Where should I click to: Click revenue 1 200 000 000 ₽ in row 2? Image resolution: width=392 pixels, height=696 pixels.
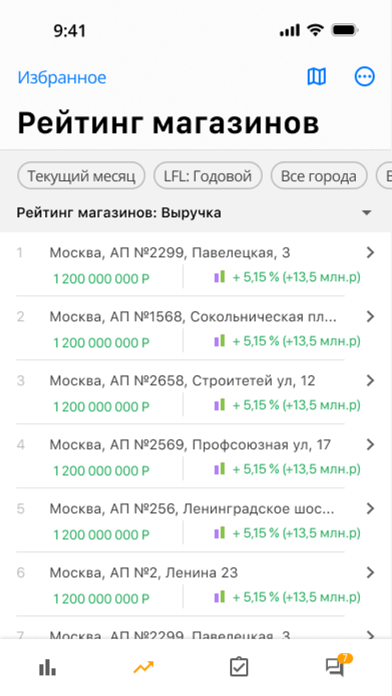(102, 343)
